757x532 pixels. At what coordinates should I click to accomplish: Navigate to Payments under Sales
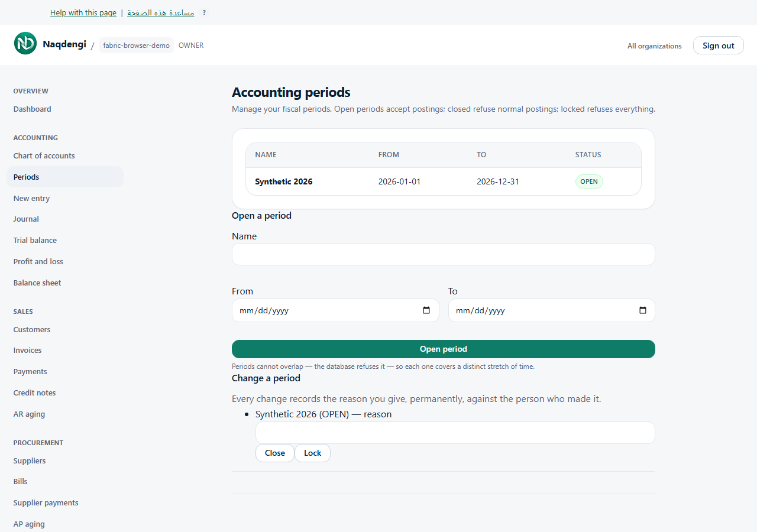point(30,371)
